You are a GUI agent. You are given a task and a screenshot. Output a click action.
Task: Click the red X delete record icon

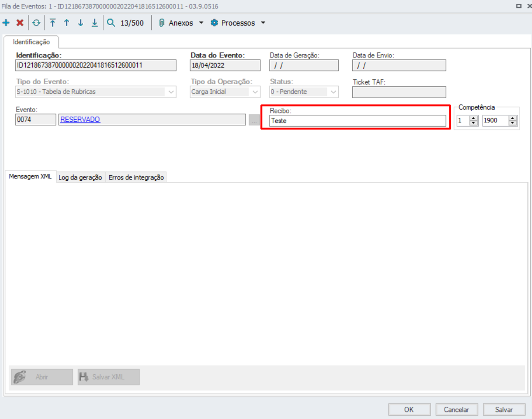tap(20, 23)
